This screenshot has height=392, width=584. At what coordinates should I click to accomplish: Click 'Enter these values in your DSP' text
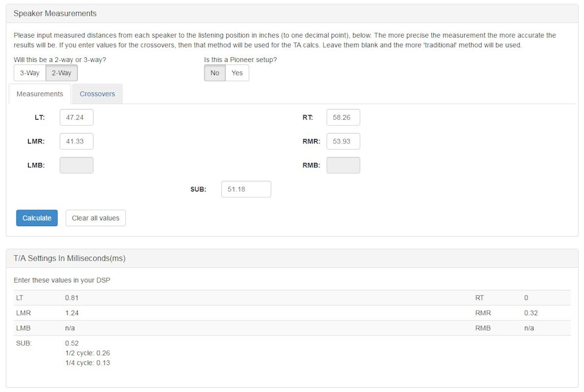[62, 280]
